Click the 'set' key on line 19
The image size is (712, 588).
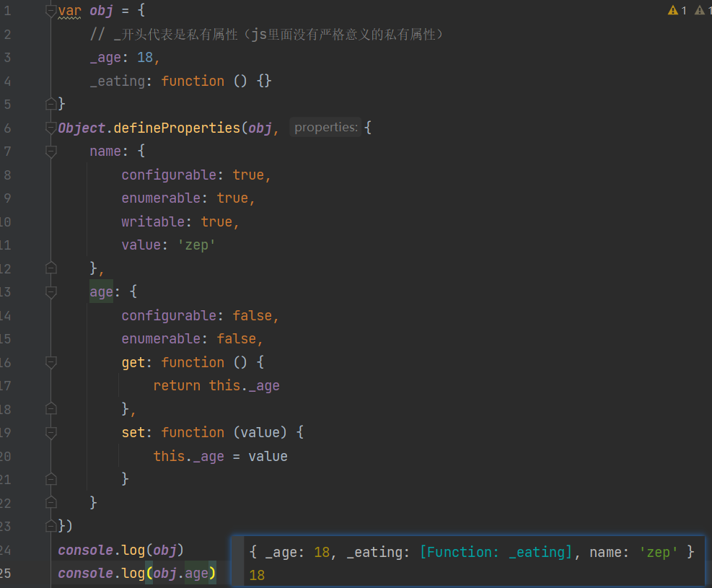pyautogui.click(x=133, y=433)
